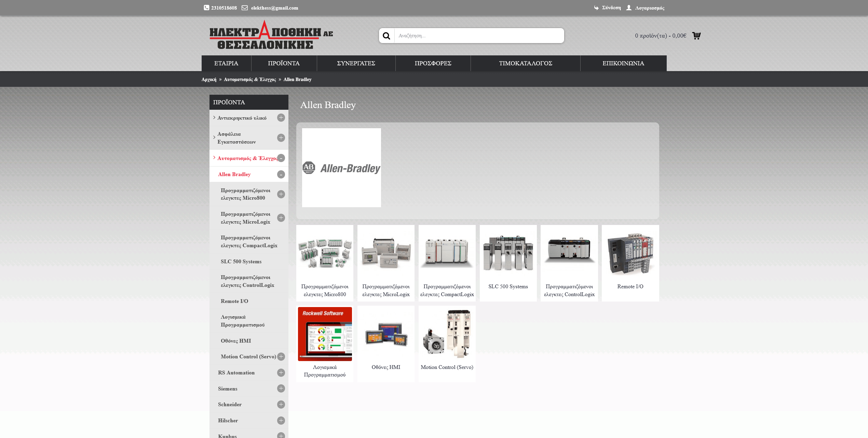Expand Schneider plus button
Image resolution: width=868 pixels, height=438 pixels.
(x=281, y=404)
